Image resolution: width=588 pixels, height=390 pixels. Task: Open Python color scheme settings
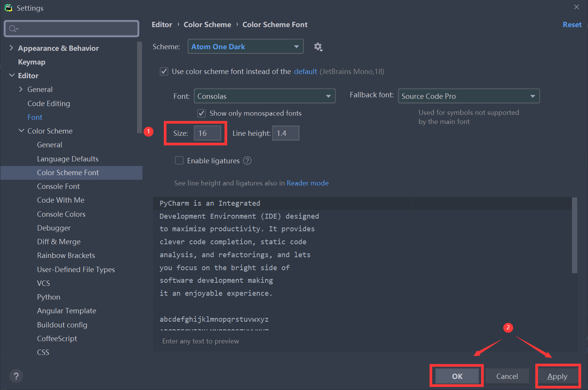click(48, 297)
